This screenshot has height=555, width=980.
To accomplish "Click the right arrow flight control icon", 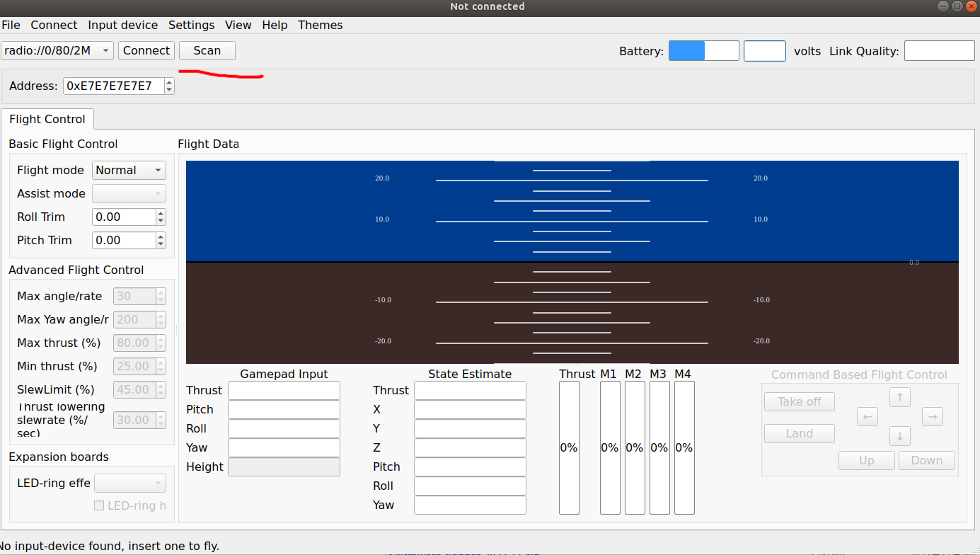I will [932, 416].
